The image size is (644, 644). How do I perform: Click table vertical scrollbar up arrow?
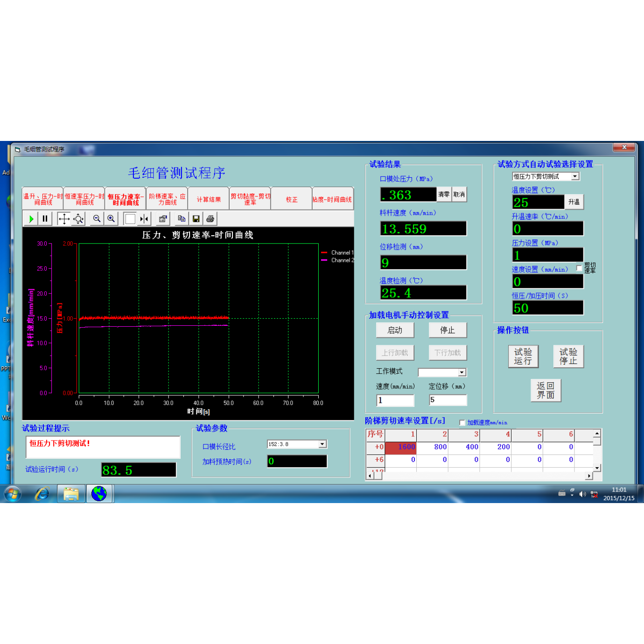pyautogui.click(x=597, y=434)
